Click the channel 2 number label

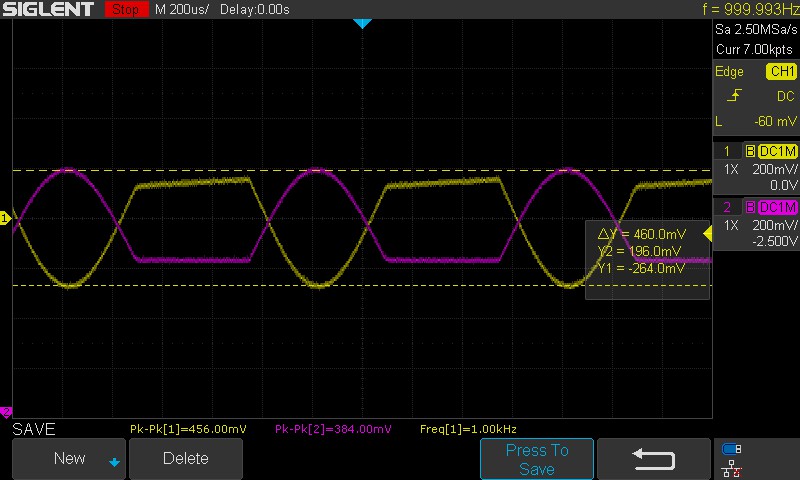click(x=727, y=207)
